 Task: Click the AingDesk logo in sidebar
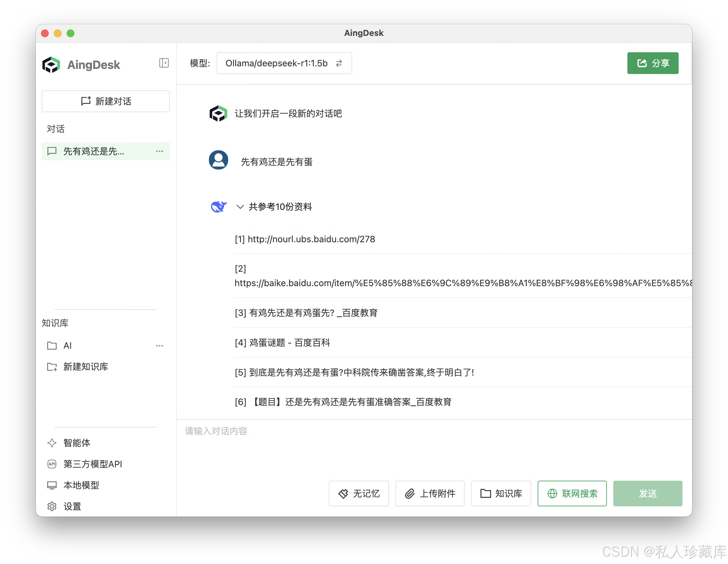(x=51, y=65)
